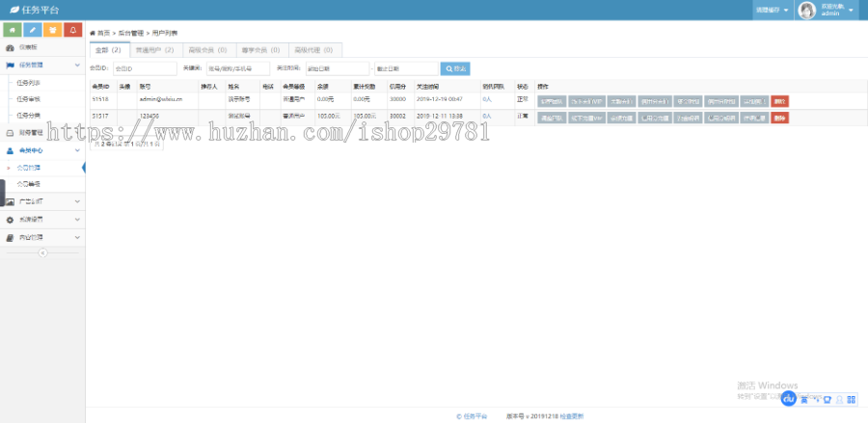Expand the 任务管理 chevron
The height and width of the screenshot is (423, 868).
(x=77, y=66)
